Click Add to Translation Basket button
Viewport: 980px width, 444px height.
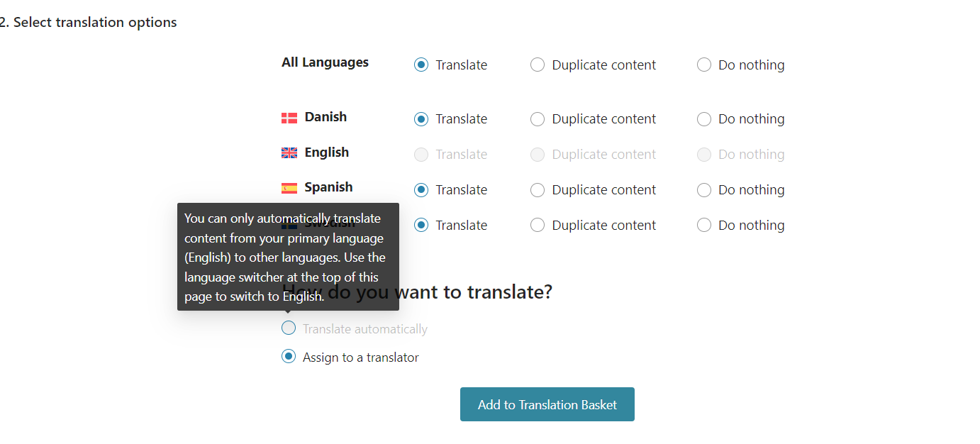[x=547, y=404]
